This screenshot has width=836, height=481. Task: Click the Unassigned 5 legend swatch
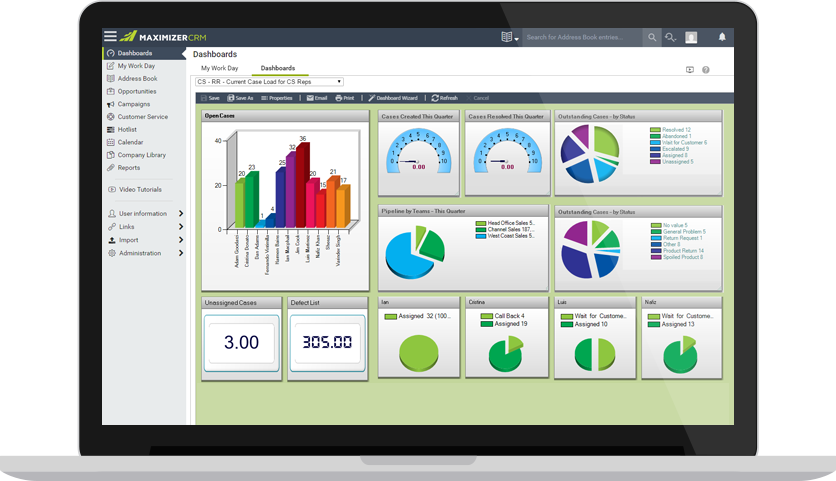click(655, 162)
